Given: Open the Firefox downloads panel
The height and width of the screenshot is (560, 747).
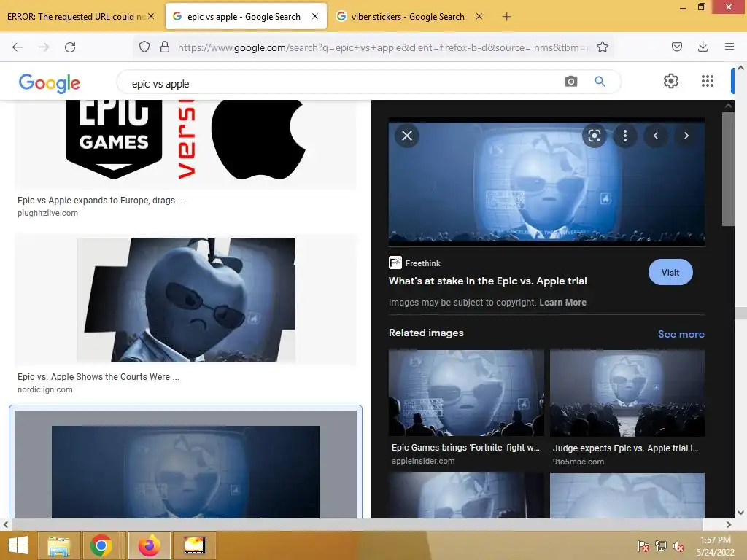Looking at the screenshot, I should click(x=703, y=47).
